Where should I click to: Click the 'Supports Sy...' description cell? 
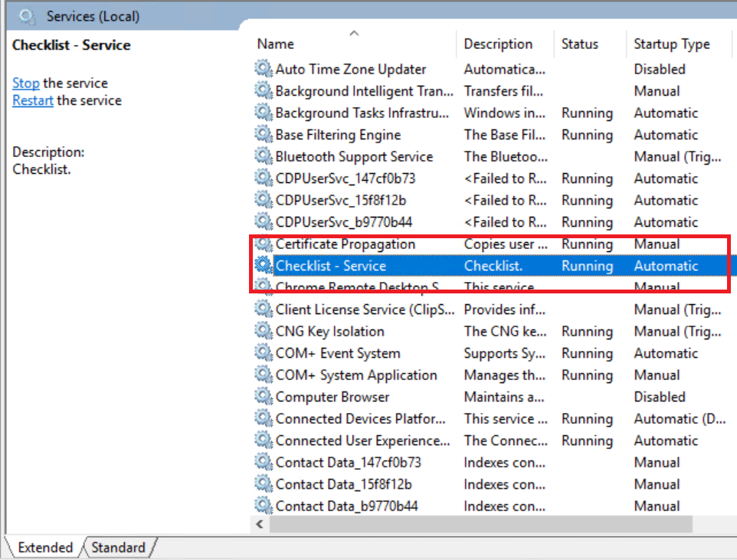(x=505, y=354)
